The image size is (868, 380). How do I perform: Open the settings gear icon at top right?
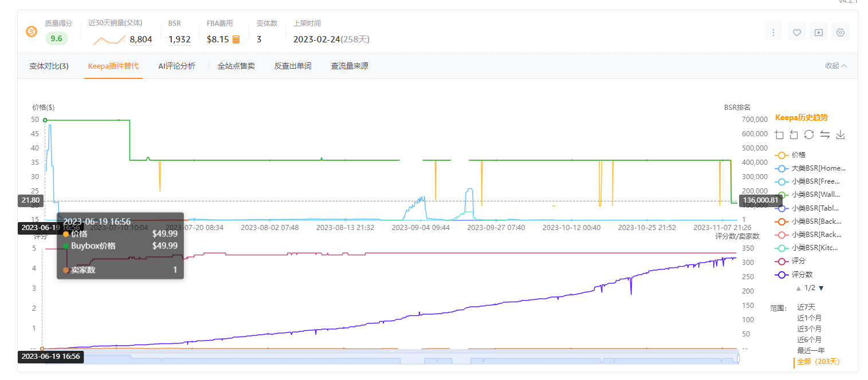[x=840, y=31]
